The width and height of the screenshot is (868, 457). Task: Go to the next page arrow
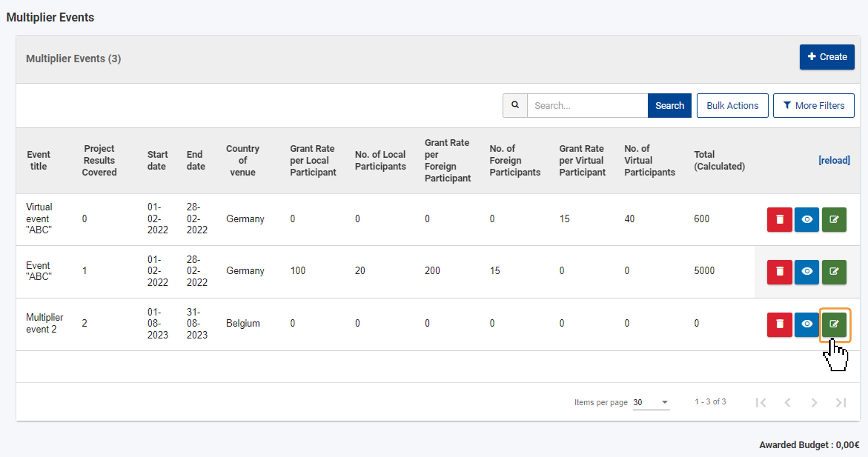coord(814,402)
